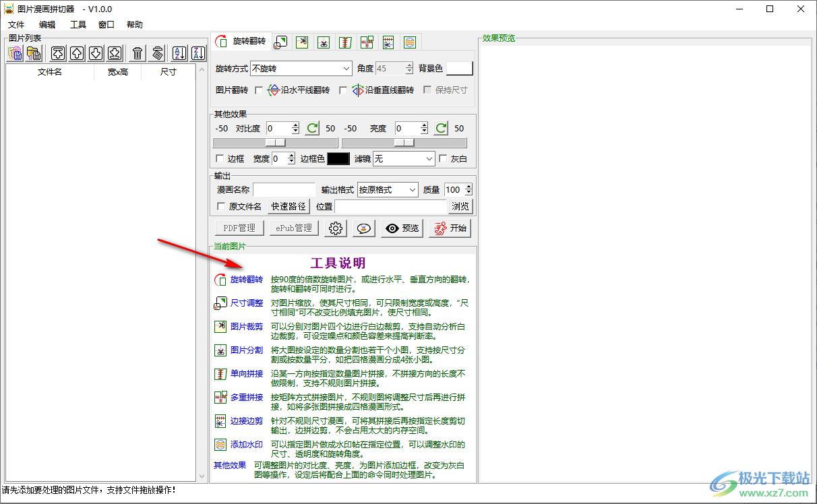The width and height of the screenshot is (817, 504).
Task: Click the add image files icon
Action: [x=14, y=53]
